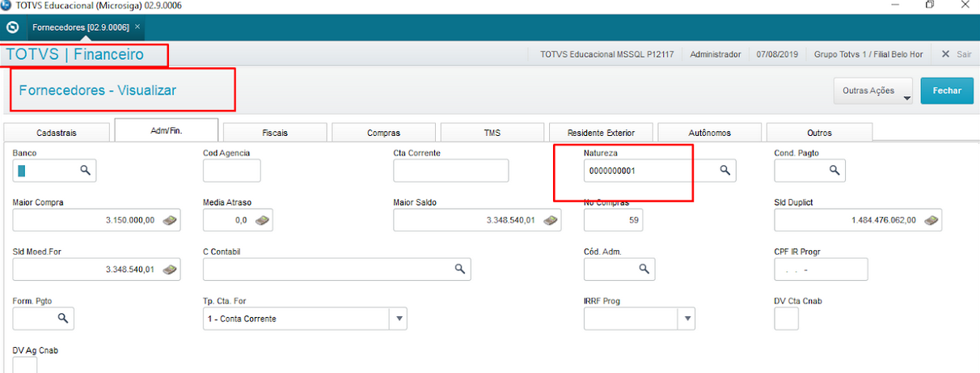Switch to the Cadastrais tab

tap(57, 133)
